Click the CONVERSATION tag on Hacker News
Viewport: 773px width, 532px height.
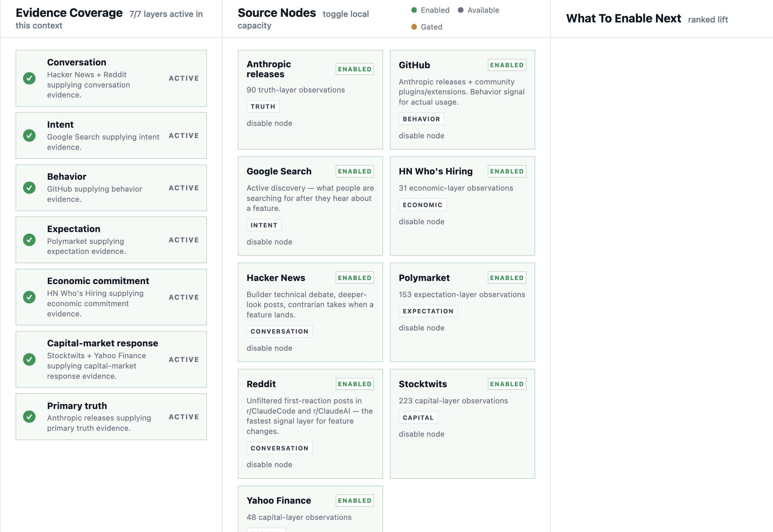coord(280,331)
